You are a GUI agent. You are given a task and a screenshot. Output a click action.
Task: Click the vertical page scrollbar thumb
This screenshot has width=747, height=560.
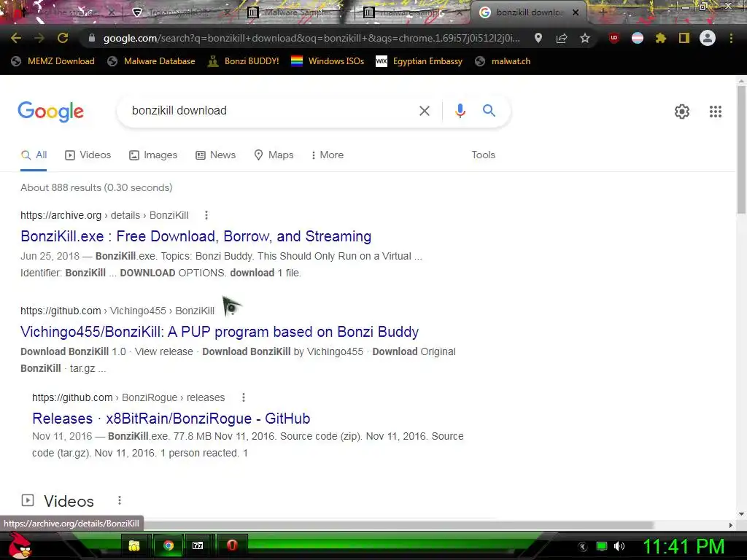(x=741, y=149)
